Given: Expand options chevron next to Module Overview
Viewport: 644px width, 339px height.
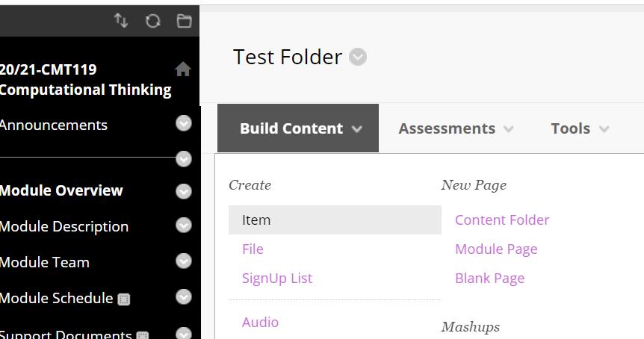Looking at the screenshot, I should click(x=184, y=191).
